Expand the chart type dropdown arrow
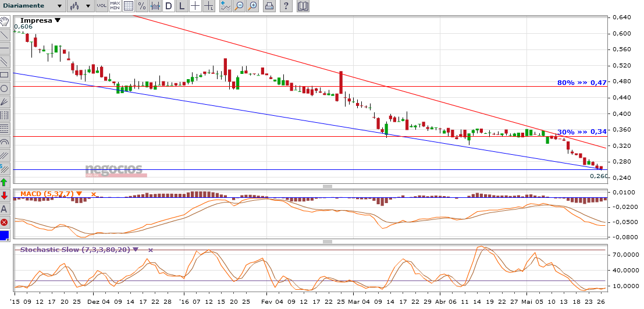Screen dimensions: 644x309 pos(87,6)
